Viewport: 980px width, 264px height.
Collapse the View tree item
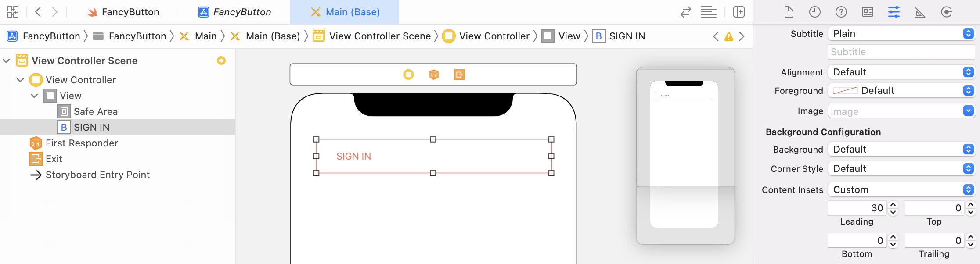point(34,96)
